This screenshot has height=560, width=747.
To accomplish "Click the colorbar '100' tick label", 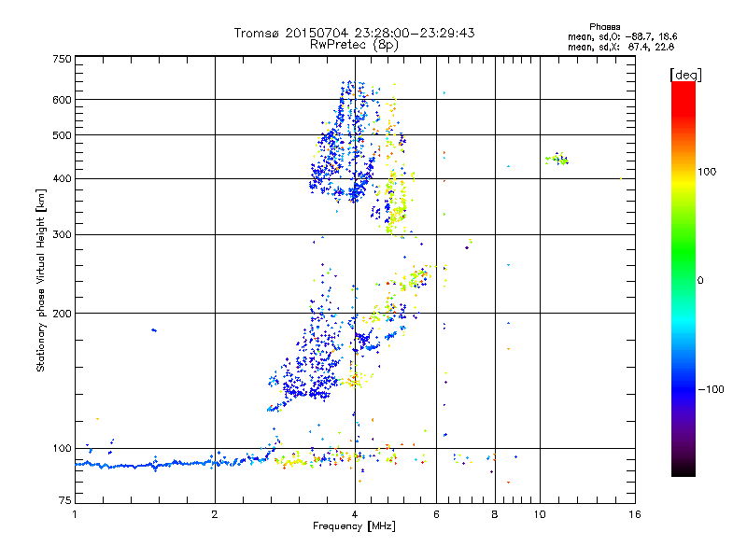I will click(707, 172).
